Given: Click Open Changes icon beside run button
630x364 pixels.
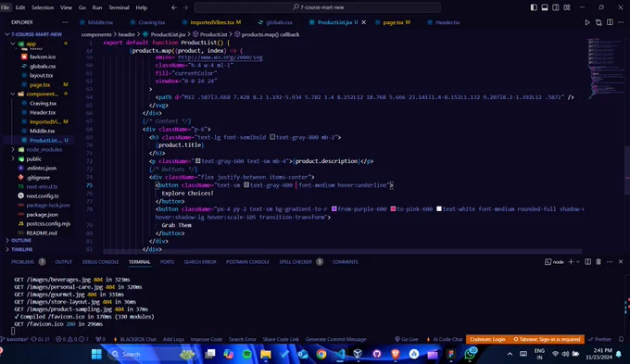Looking at the screenshot, I should coord(598,22).
